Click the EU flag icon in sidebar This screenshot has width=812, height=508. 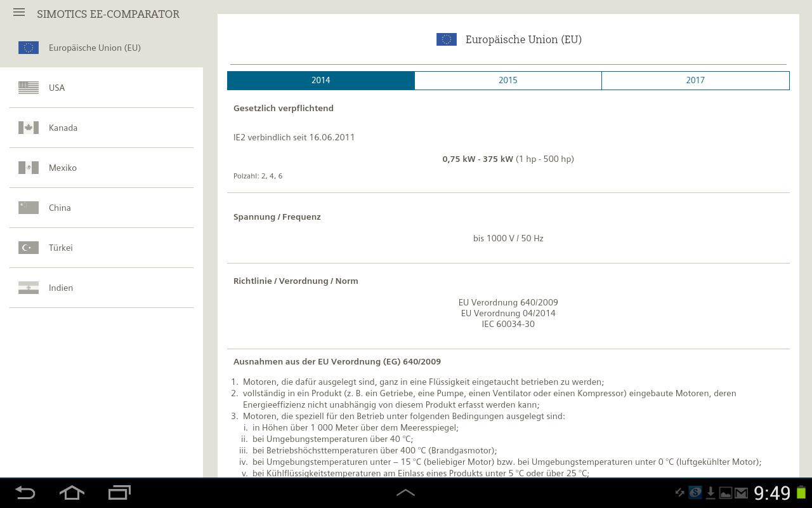click(x=29, y=48)
